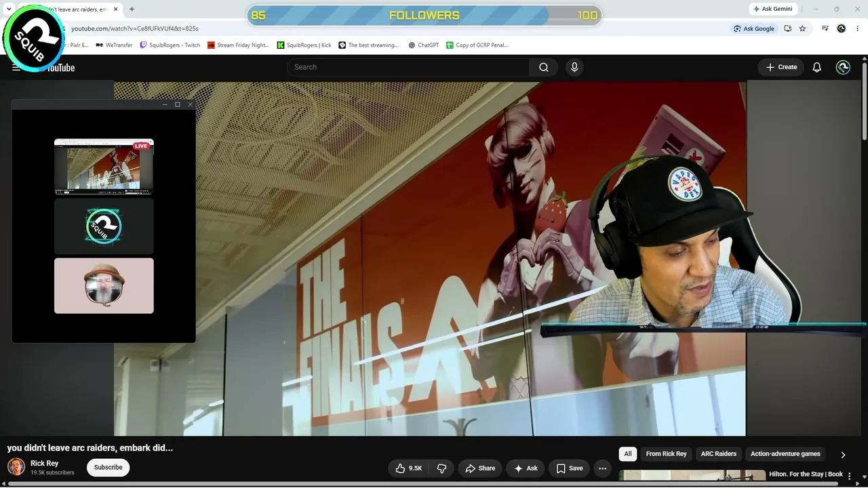The width and height of the screenshot is (868, 488).
Task: Select the Action-adventure games chip
Action: (785, 454)
